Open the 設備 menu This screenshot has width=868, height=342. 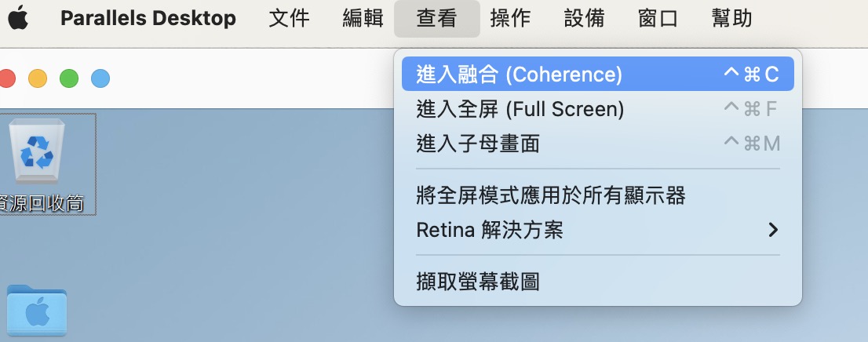tap(585, 18)
